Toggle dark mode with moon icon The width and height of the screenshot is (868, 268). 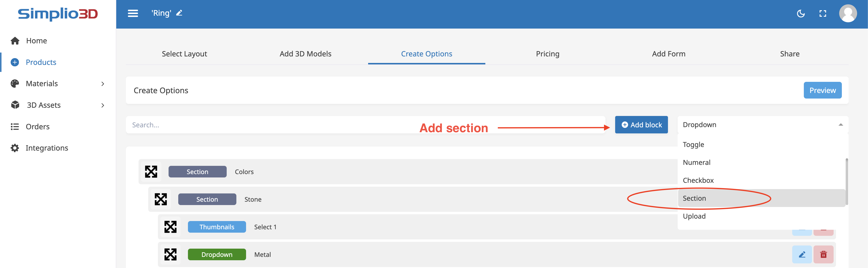[801, 14]
